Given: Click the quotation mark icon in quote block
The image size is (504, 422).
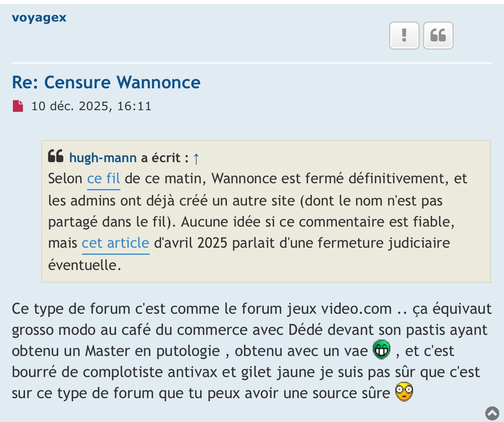Looking at the screenshot, I should [55, 156].
